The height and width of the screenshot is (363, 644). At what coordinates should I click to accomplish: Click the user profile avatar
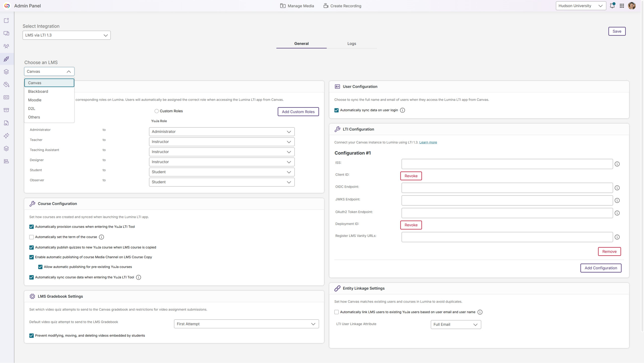632,6
